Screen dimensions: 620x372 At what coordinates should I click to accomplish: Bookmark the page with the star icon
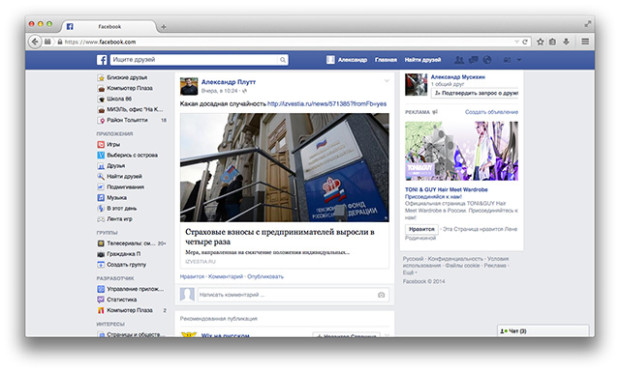tap(540, 42)
